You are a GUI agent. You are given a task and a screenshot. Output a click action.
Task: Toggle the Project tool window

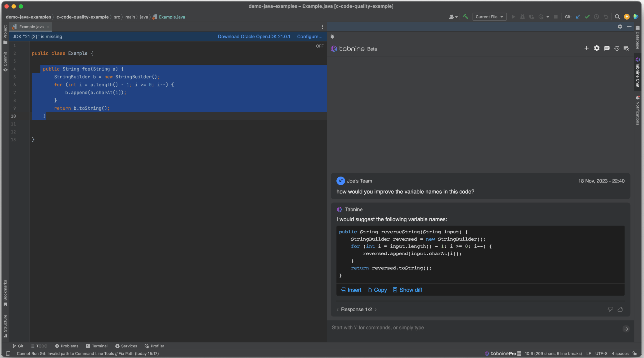tap(5, 34)
